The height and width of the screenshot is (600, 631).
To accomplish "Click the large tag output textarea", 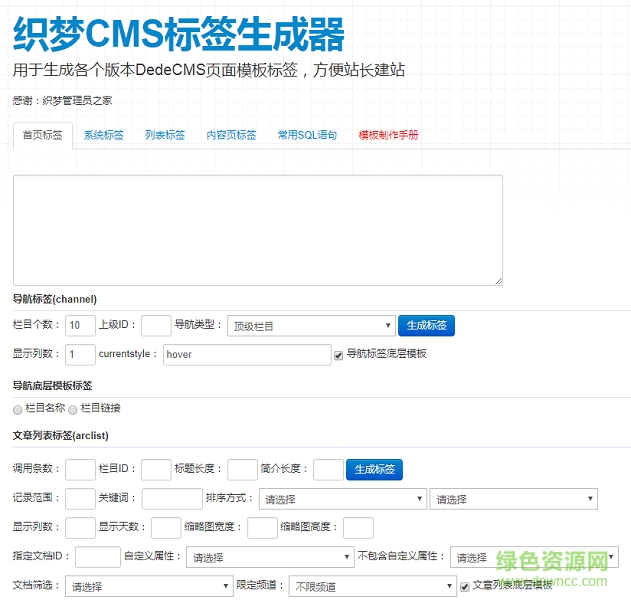I will [x=257, y=230].
